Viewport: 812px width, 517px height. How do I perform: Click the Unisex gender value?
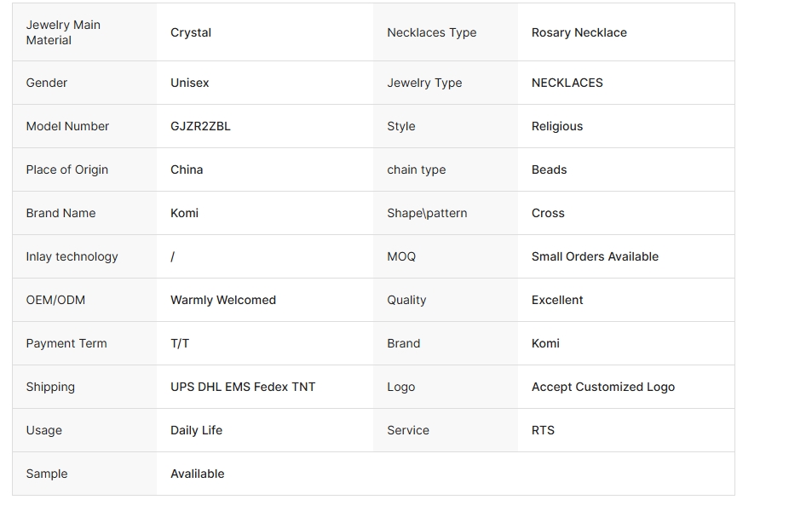click(x=189, y=83)
